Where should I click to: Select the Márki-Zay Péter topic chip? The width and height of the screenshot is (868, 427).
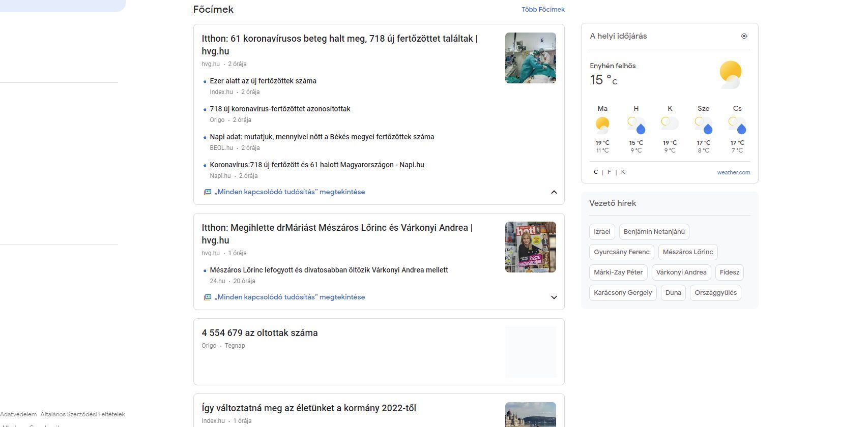618,272
